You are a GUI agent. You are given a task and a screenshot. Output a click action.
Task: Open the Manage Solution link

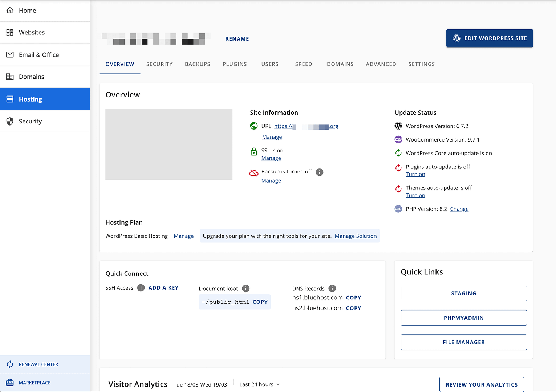(x=356, y=236)
